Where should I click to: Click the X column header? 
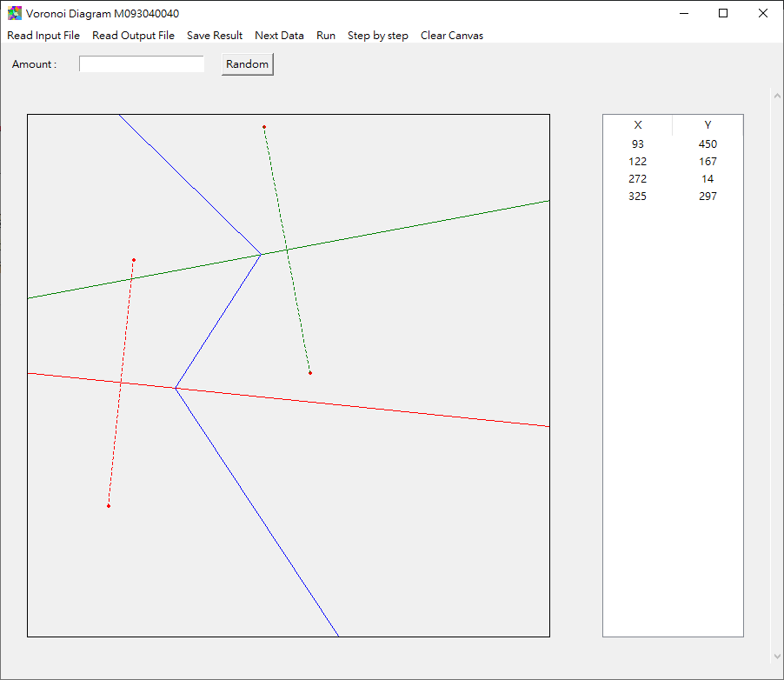coord(637,125)
